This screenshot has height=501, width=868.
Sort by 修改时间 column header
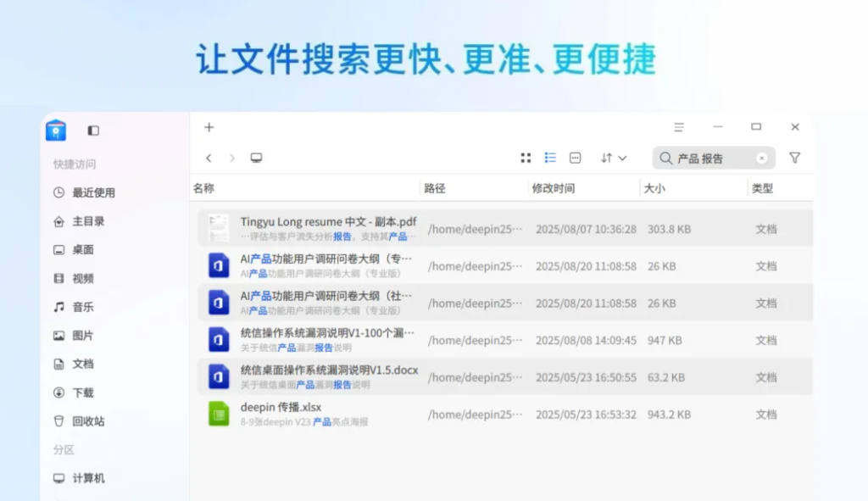pyautogui.click(x=554, y=188)
